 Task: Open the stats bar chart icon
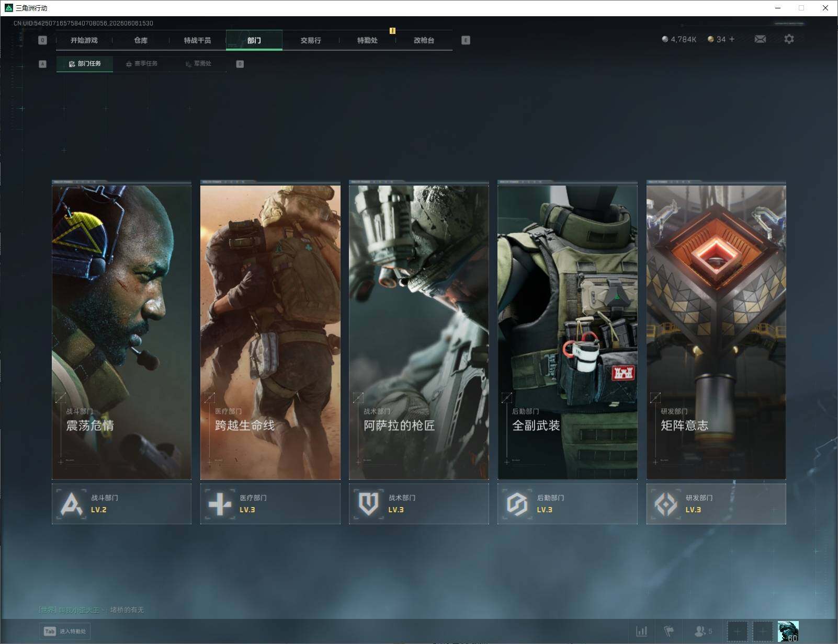(641, 631)
